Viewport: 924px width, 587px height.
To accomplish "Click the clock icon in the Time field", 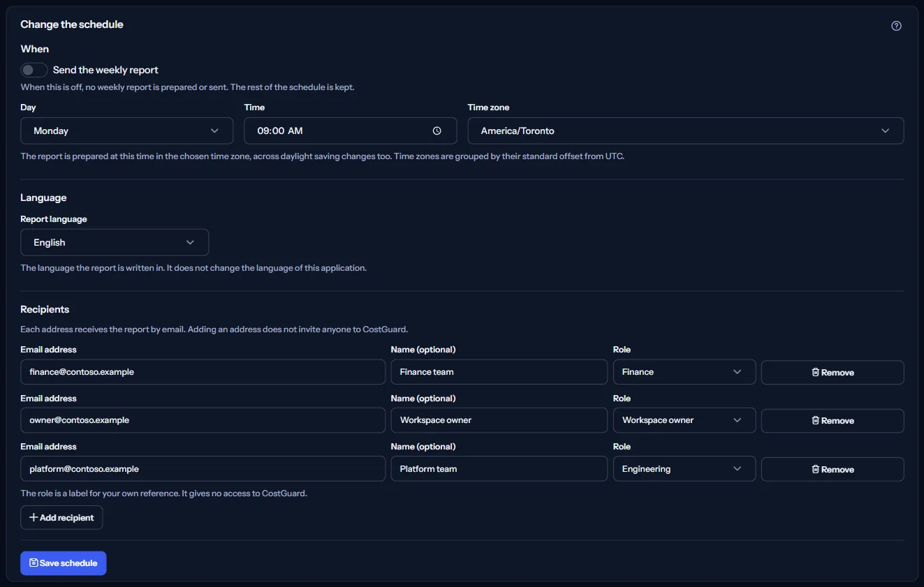I will (437, 131).
